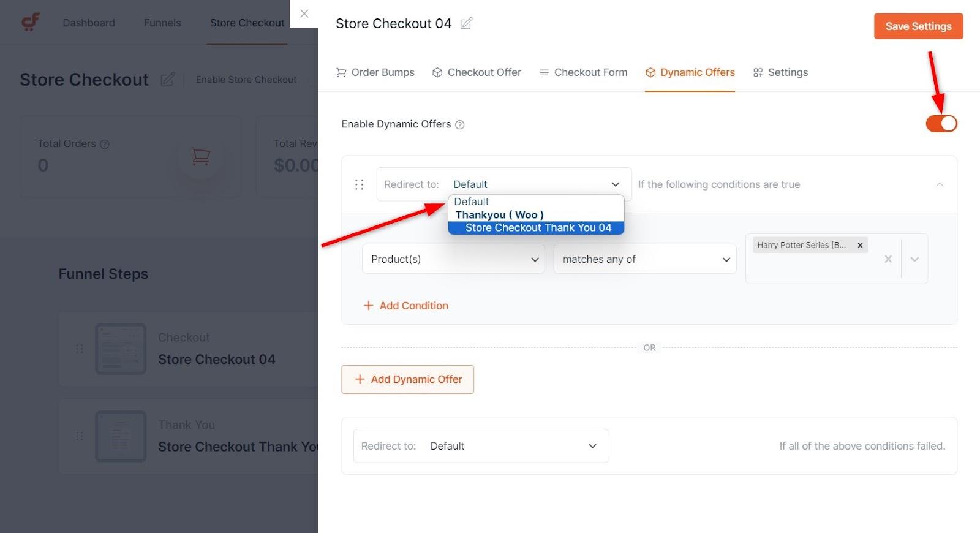Open the Store Checkout 04 funnel step
Image resolution: width=980 pixels, height=533 pixels.
tap(217, 360)
